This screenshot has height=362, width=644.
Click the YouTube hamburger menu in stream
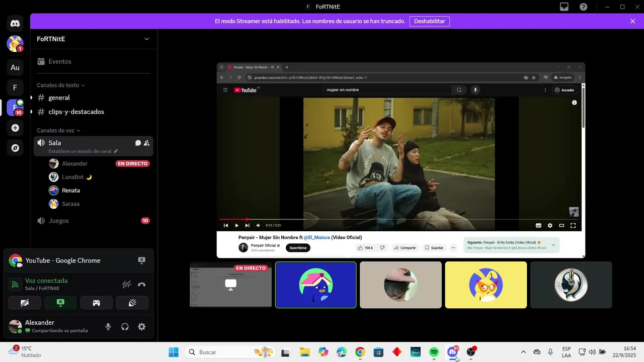point(225,90)
